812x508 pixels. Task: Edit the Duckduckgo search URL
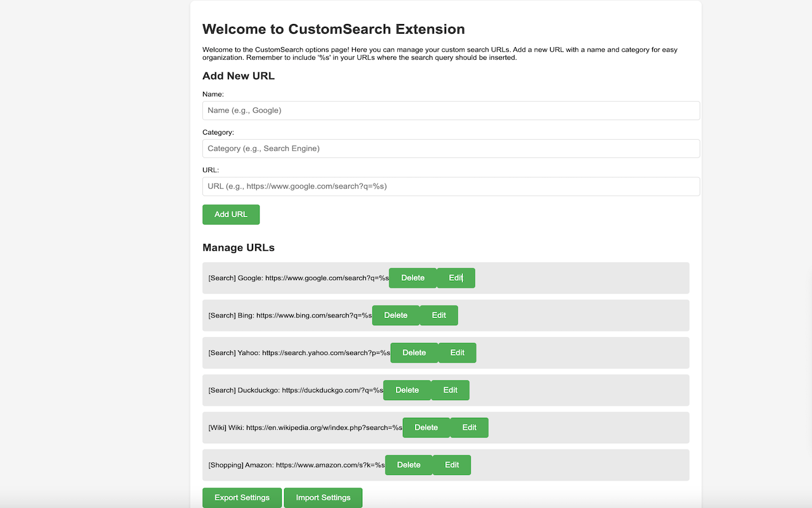click(x=450, y=390)
